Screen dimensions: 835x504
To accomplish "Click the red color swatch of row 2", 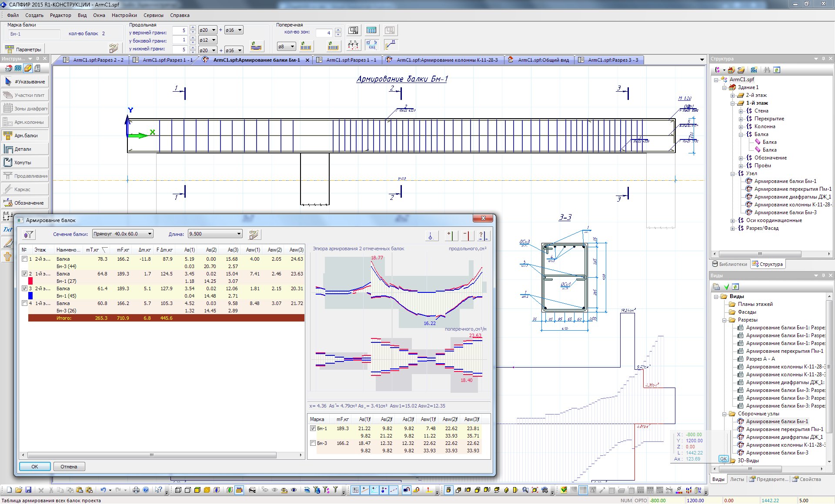I will click(x=30, y=281).
